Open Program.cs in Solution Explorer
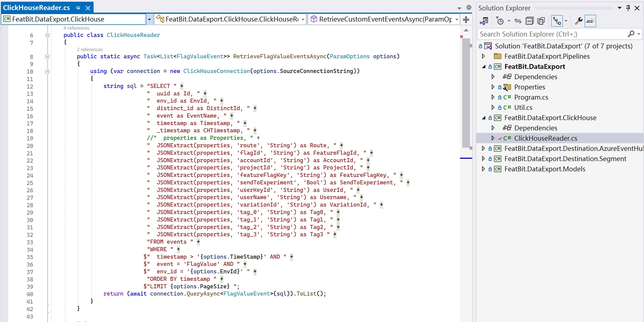644x322 pixels. 531,97
